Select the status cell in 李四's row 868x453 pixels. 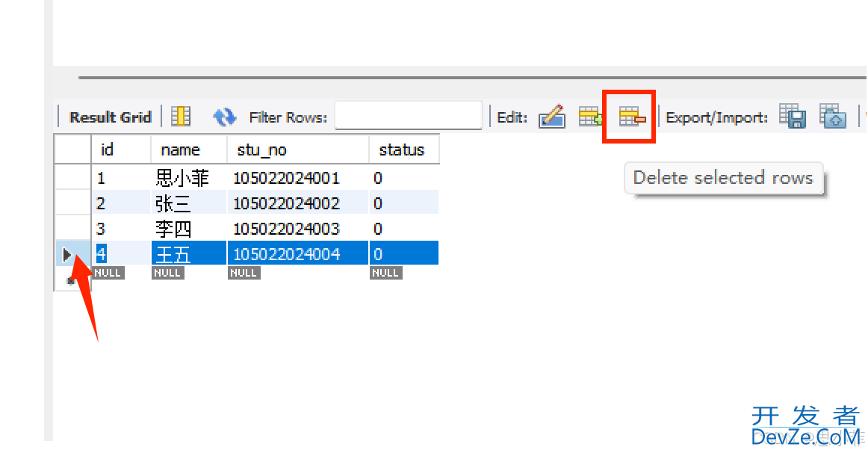[x=404, y=229]
